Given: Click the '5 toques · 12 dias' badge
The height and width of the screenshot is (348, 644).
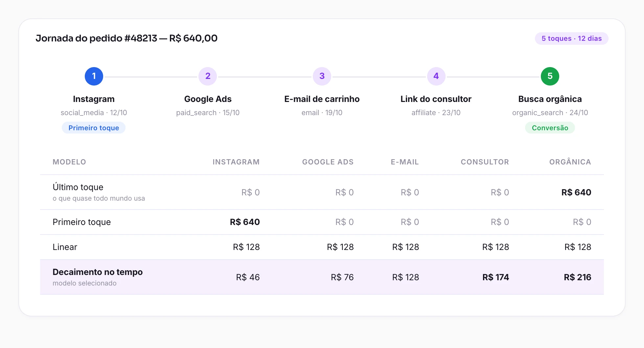Looking at the screenshot, I should coord(572,38).
